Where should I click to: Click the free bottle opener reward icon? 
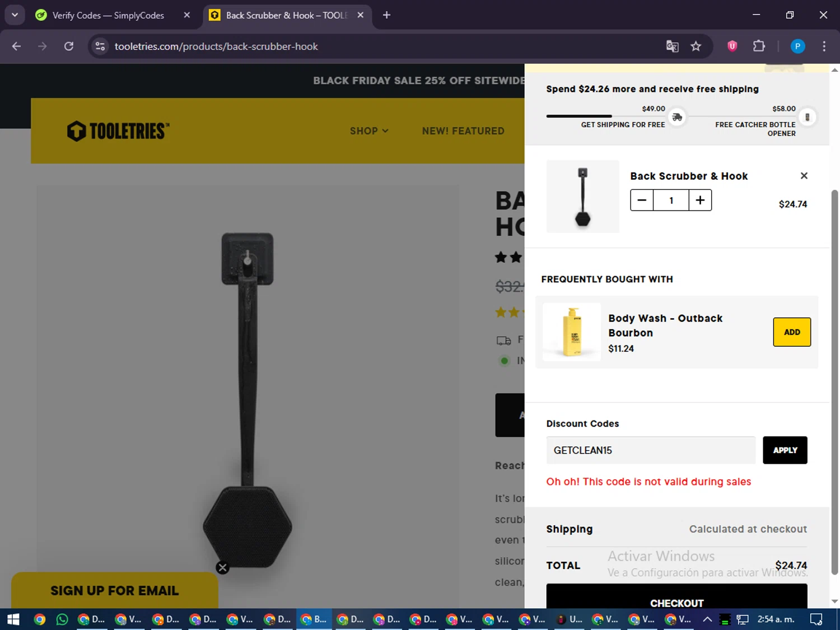point(807,117)
